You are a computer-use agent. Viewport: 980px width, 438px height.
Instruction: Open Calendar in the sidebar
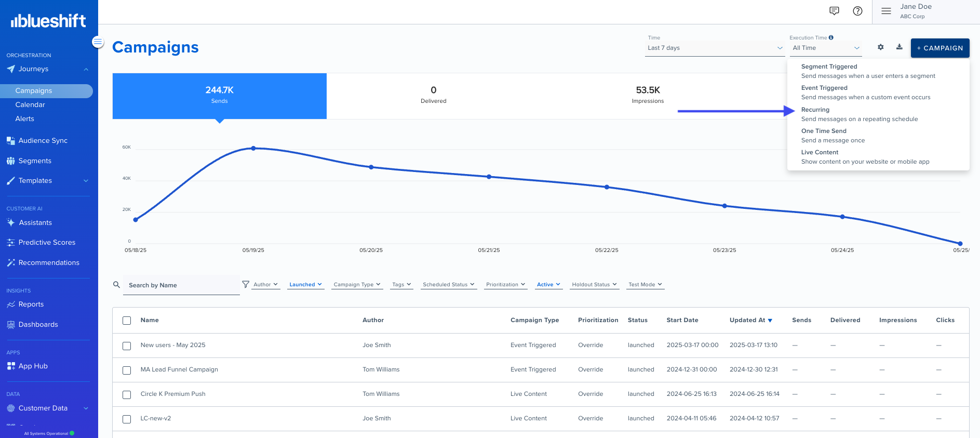(30, 105)
